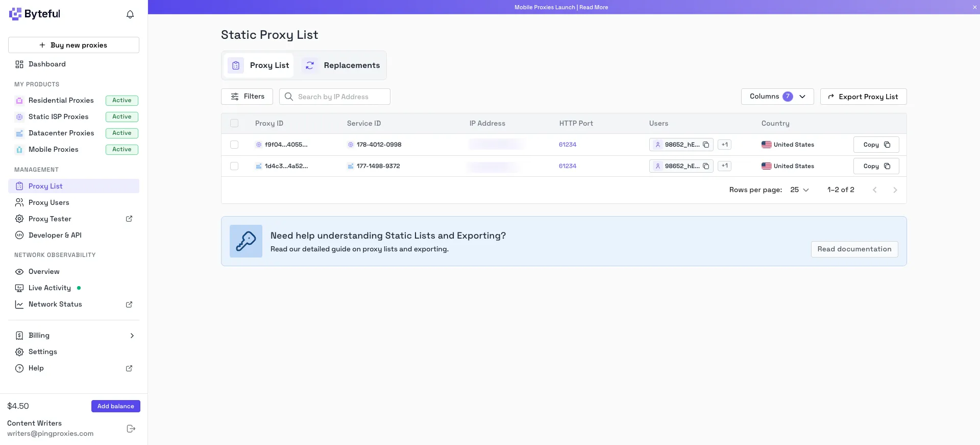The height and width of the screenshot is (445, 980).
Task: Go to previous page of proxies
Action: click(874, 190)
